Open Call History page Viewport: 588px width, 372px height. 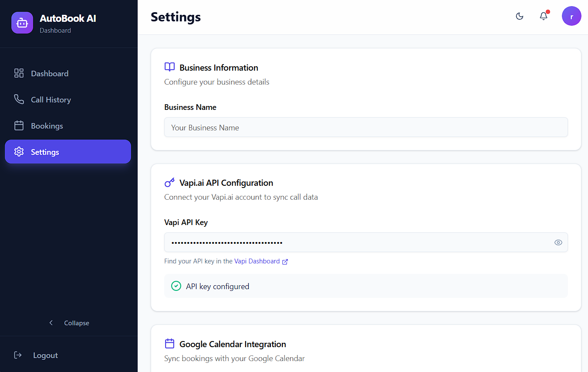(x=51, y=99)
